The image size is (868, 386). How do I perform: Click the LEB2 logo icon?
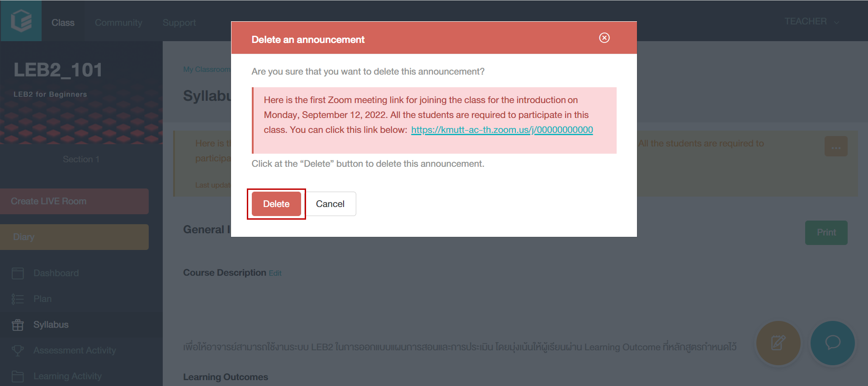(21, 21)
